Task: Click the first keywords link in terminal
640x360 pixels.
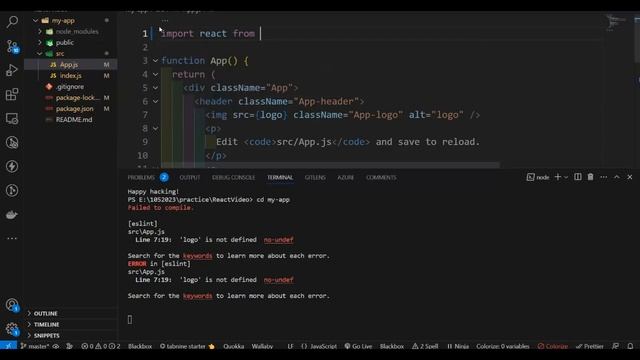Action: click(x=198, y=256)
